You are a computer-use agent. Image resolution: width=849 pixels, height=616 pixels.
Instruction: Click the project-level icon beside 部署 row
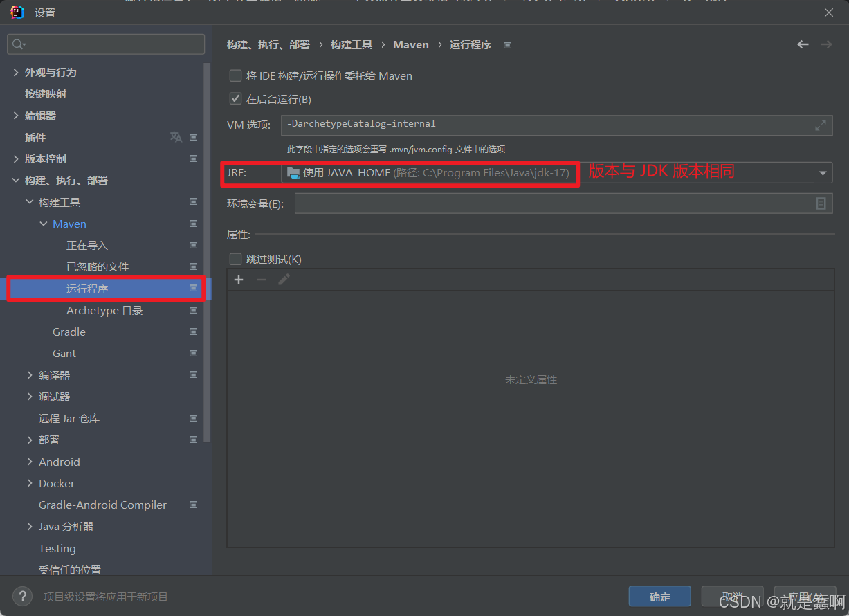tap(194, 440)
